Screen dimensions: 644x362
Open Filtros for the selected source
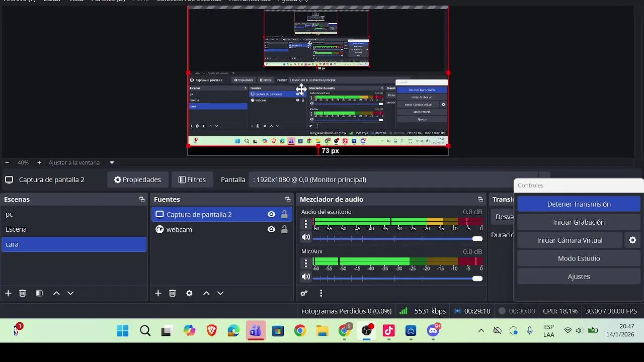[192, 179]
